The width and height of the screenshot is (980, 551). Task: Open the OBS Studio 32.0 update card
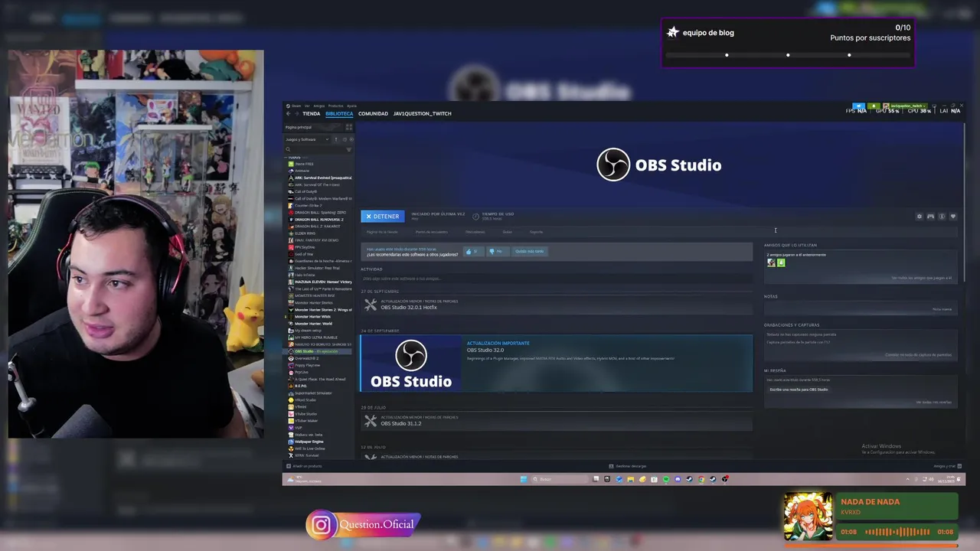[x=557, y=363]
